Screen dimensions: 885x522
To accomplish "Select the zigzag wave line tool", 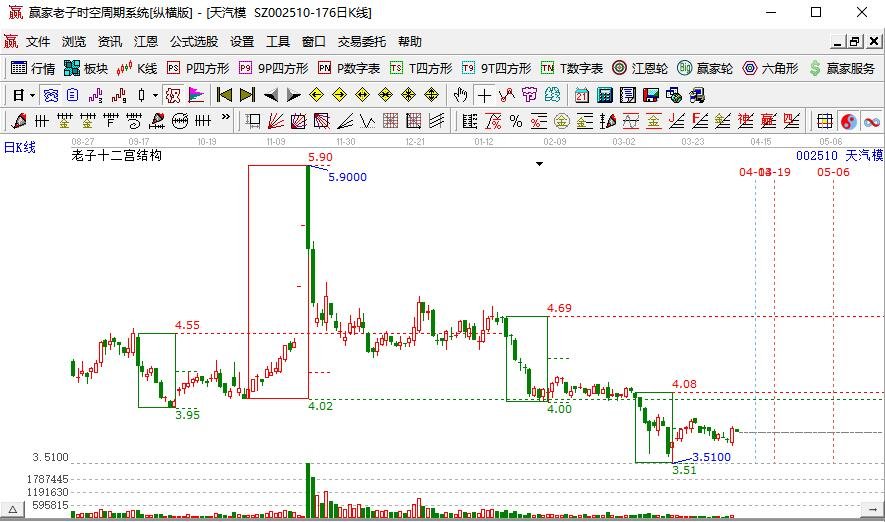I will click(x=367, y=121).
